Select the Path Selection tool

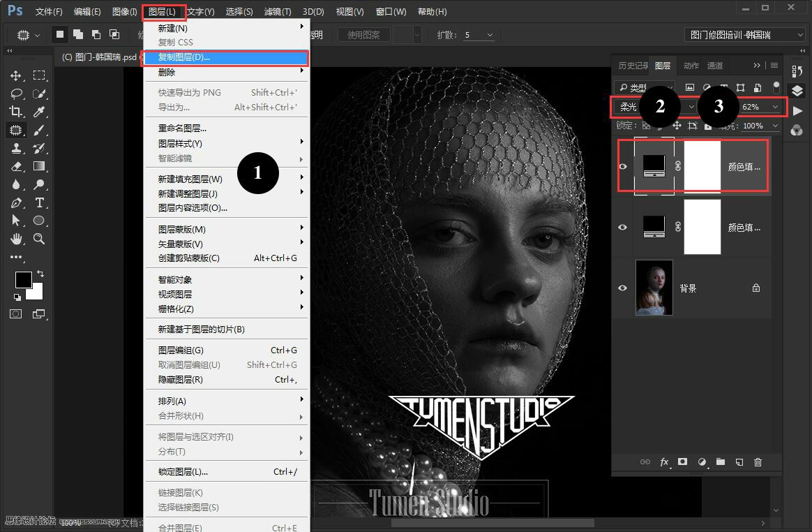tap(15, 221)
